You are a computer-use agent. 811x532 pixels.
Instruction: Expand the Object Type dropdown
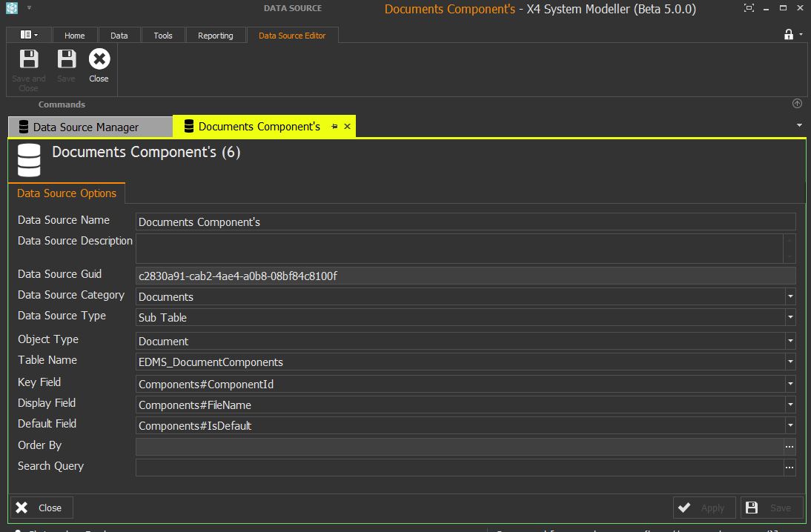click(x=790, y=341)
